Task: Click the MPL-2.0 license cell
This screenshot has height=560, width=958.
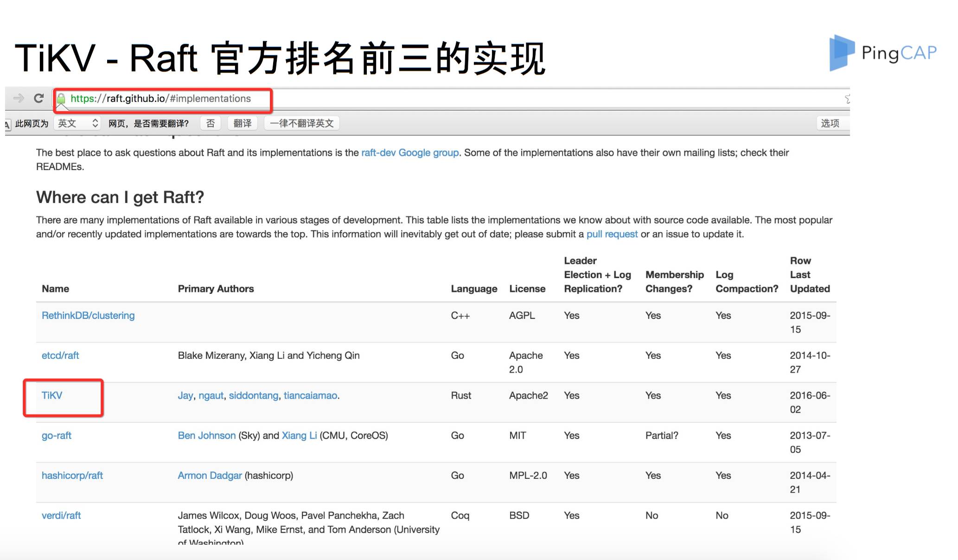Action: [528, 476]
